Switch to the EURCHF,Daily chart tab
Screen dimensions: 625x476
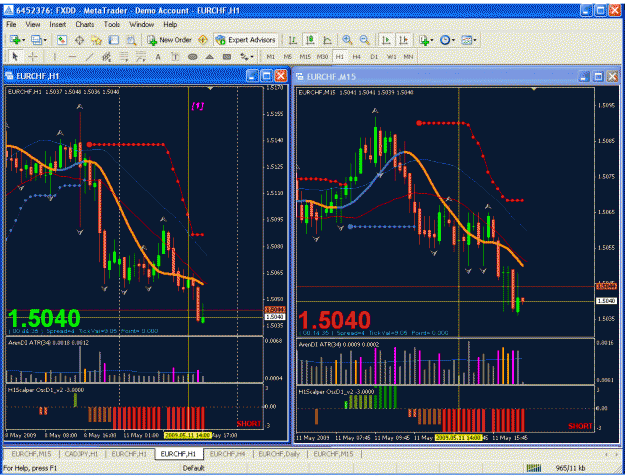point(279,454)
